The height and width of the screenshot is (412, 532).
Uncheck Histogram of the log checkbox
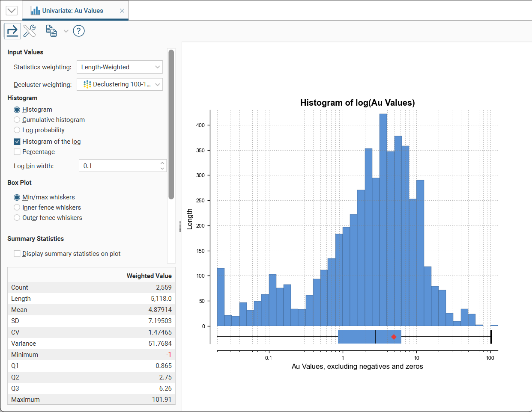17,142
